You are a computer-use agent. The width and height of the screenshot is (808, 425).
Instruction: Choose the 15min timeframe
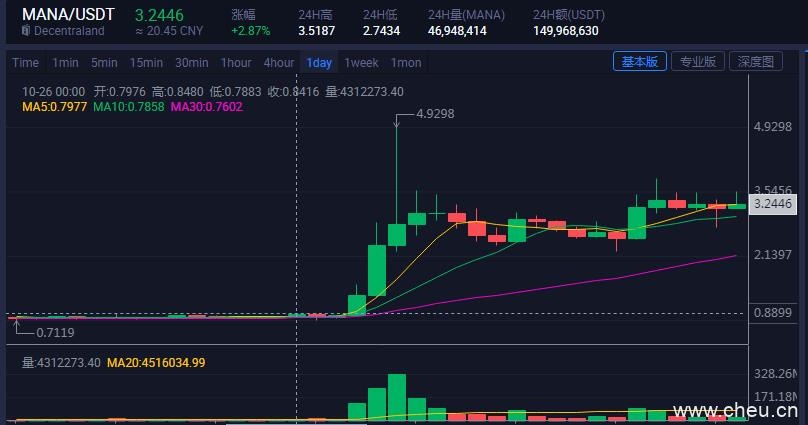pos(146,63)
